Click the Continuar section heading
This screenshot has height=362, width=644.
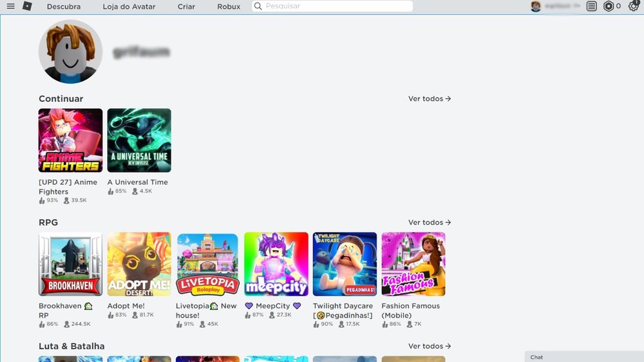tap(61, 99)
